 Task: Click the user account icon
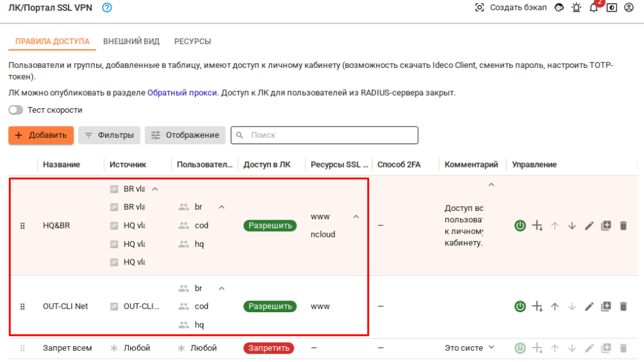[628, 8]
